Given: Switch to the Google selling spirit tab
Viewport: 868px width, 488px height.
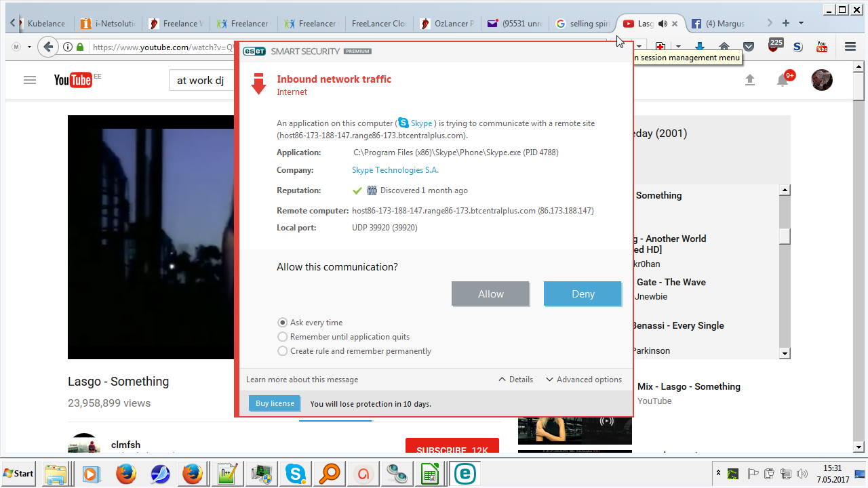Looking at the screenshot, I should coord(583,24).
